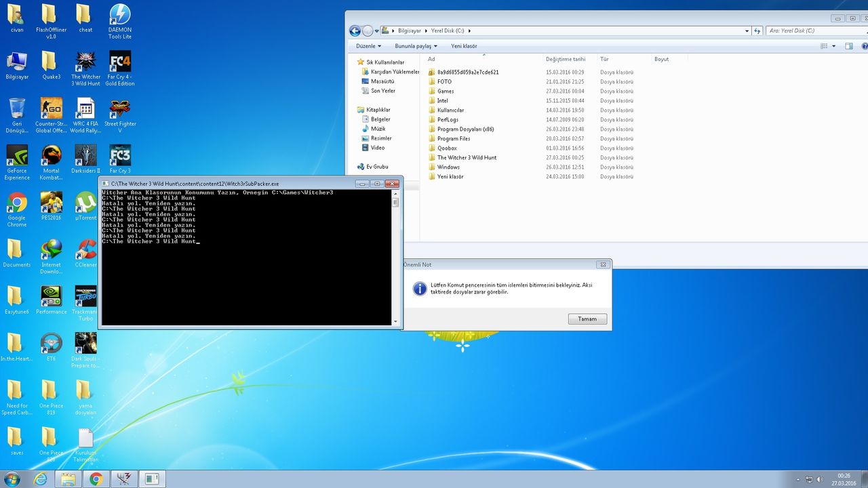Click Tamam in the Önemli Not dialog
The image size is (868, 488).
coord(587,319)
